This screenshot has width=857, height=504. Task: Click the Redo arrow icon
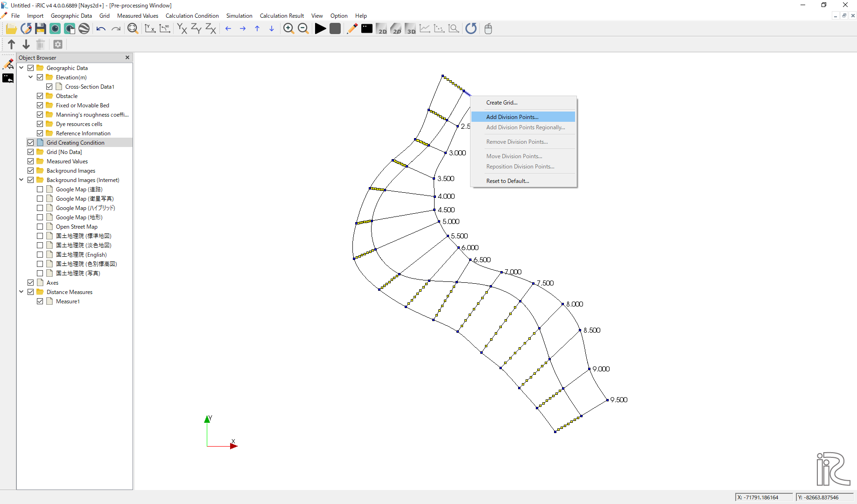pyautogui.click(x=116, y=29)
